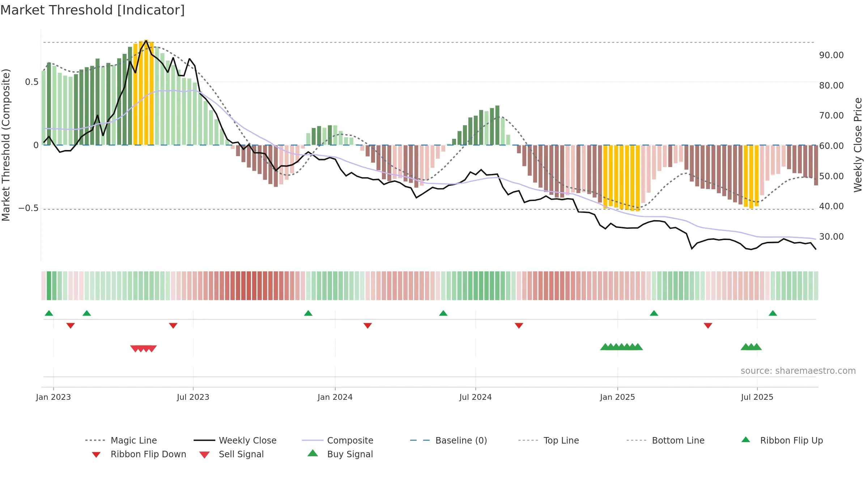Click the −0.5 left axis tick label
This screenshot has width=868, height=488.
click(x=29, y=209)
